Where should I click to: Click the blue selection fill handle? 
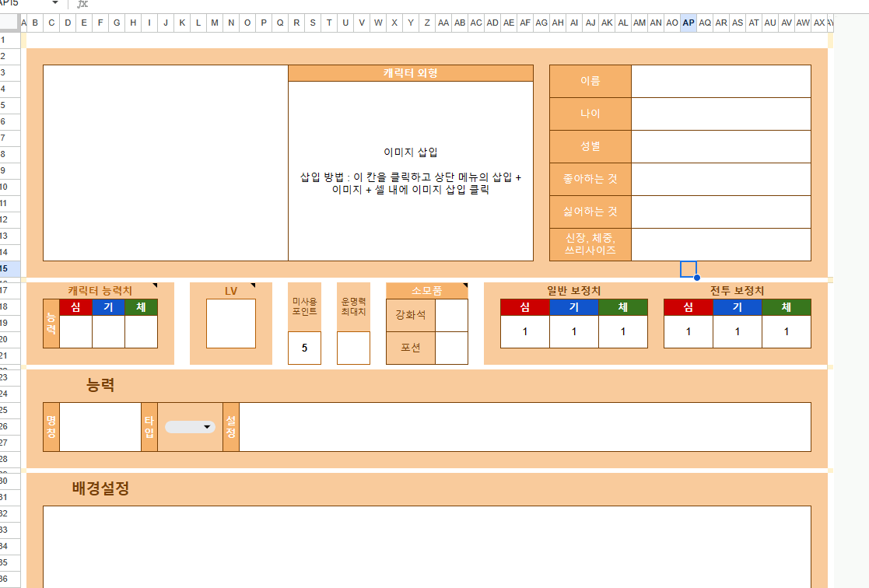[696, 278]
